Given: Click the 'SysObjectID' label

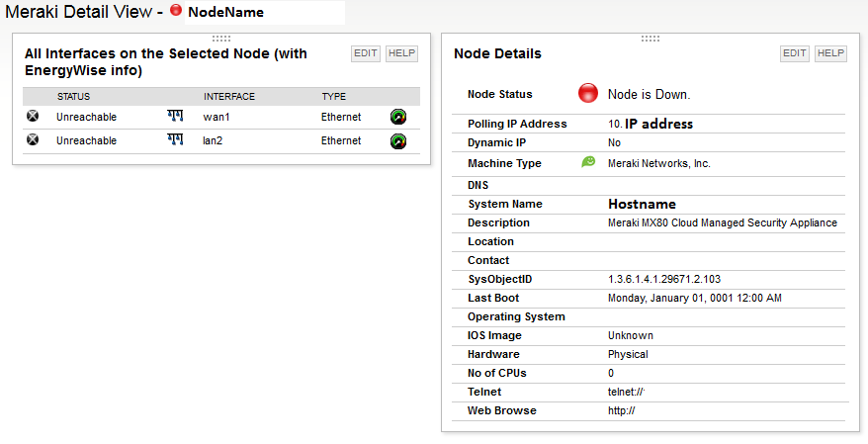Looking at the screenshot, I should tap(500, 279).
